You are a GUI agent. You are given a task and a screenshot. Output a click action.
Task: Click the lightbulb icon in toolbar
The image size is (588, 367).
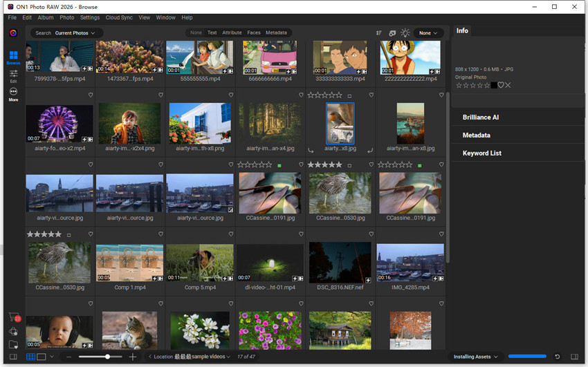pos(405,33)
